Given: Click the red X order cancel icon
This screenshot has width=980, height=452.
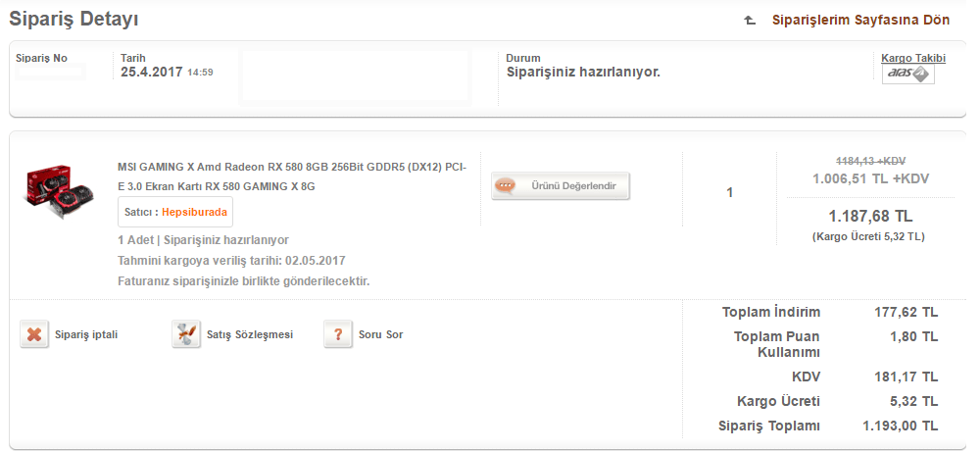Looking at the screenshot, I should click(x=34, y=334).
